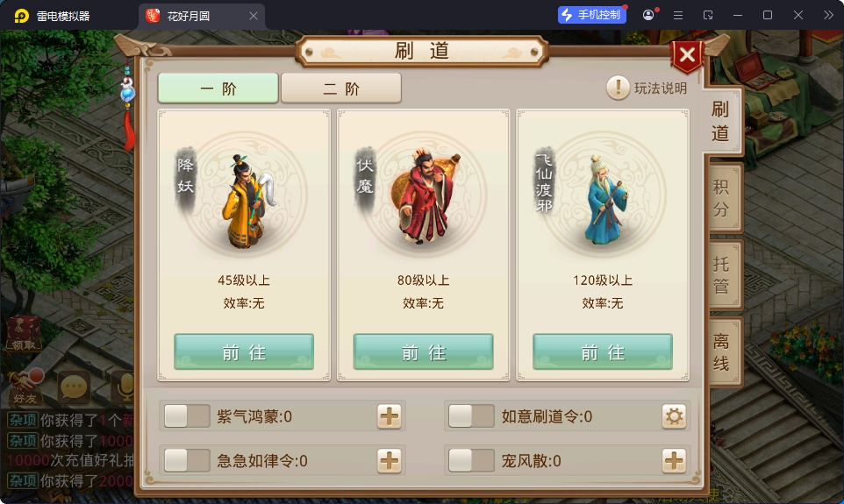Click the 领取 gift icon
The image size is (844, 504).
pos(23,334)
